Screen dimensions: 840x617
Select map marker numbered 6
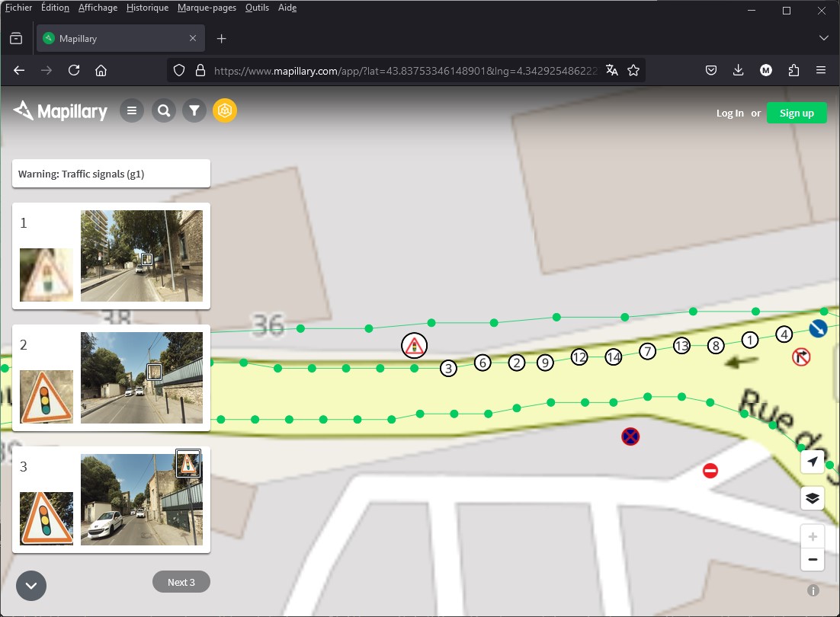click(483, 363)
